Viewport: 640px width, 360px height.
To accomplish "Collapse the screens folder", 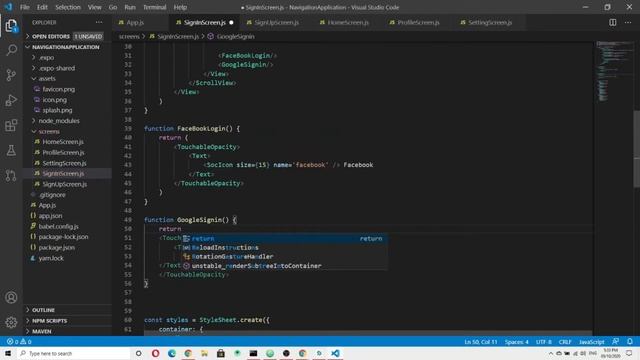I will [49, 131].
